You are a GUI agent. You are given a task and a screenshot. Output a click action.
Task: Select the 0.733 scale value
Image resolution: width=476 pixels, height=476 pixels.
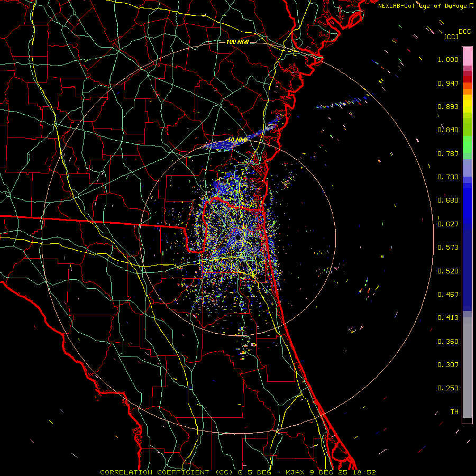coord(448,177)
